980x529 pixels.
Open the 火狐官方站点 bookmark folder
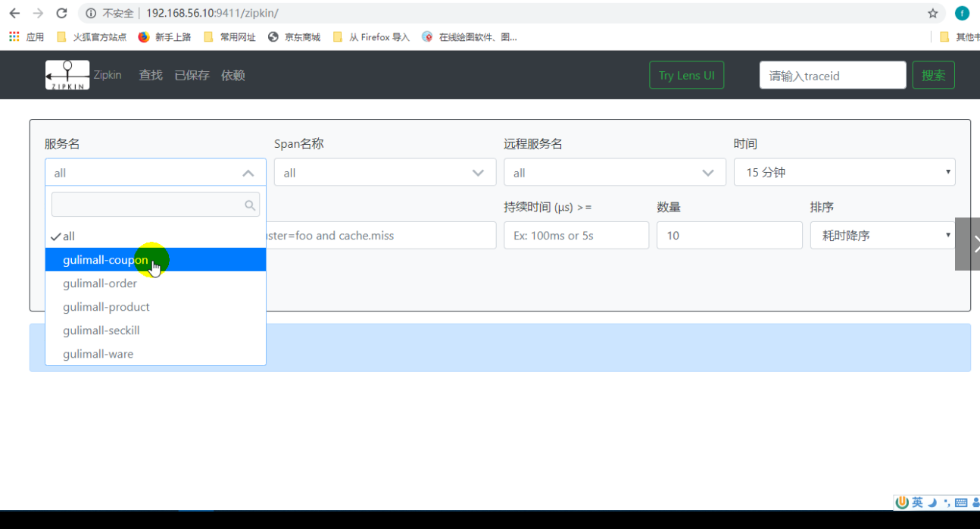tap(92, 36)
